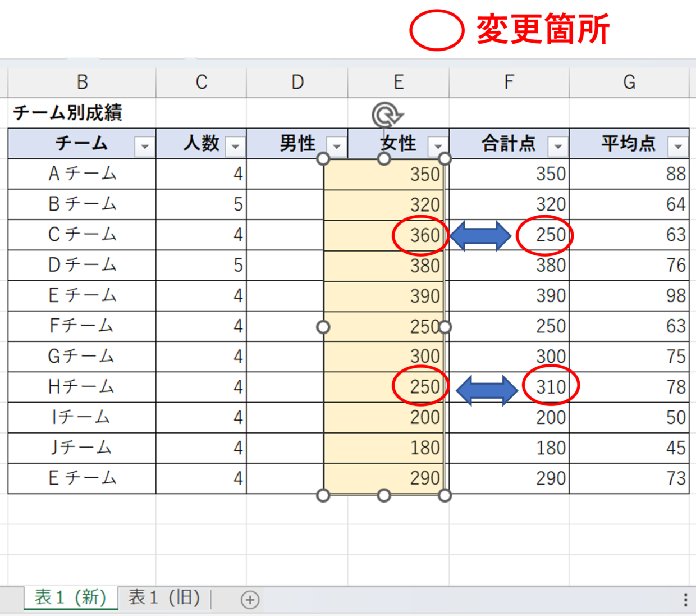Open the 合計点 column filter dropdown
696x616 pixels.
point(558,147)
